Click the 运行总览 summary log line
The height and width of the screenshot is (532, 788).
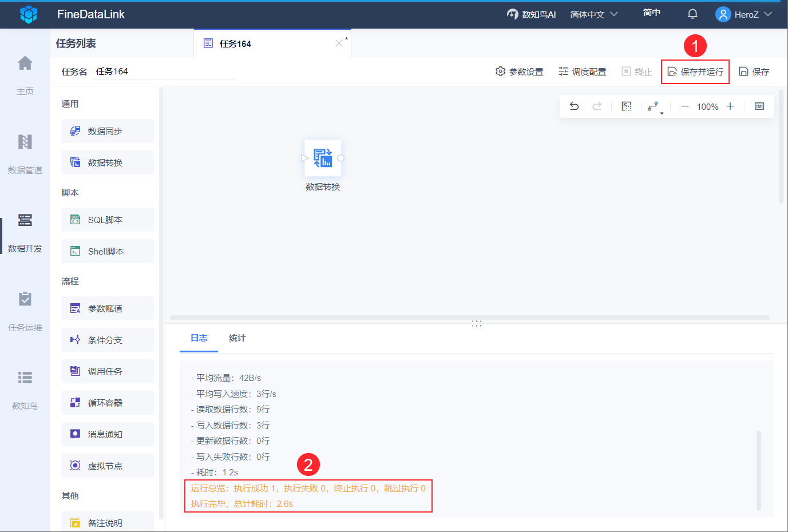[x=308, y=489]
